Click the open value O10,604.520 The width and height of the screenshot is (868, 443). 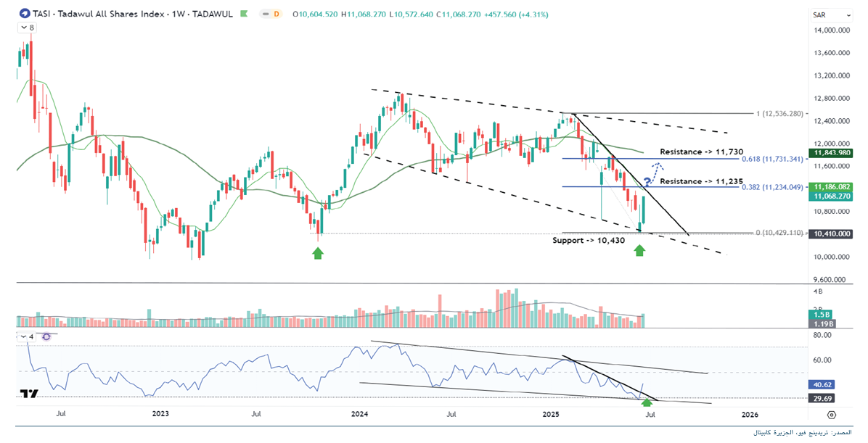point(315,15)
